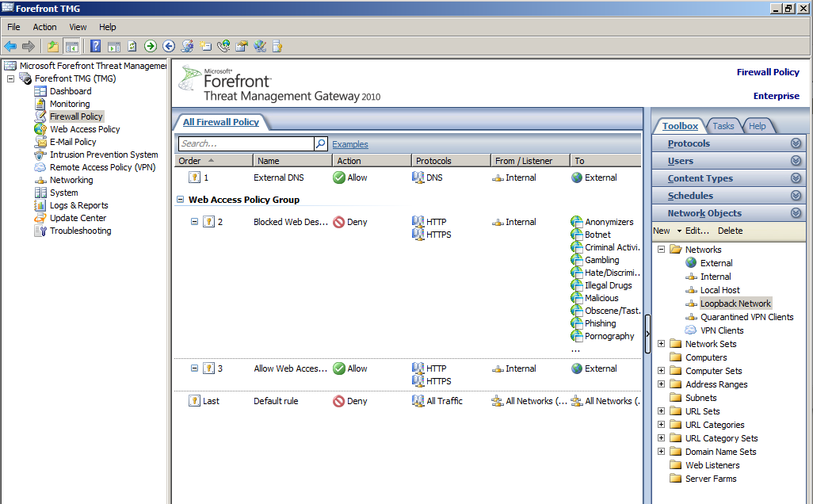Collapse the Forefront TMG (TMG) tree node
This screenshot has width=813, height=504.
(10, 78)
